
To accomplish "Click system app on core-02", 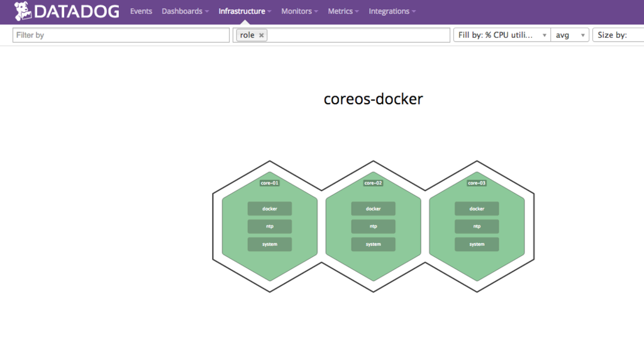I will pos(374,245).
